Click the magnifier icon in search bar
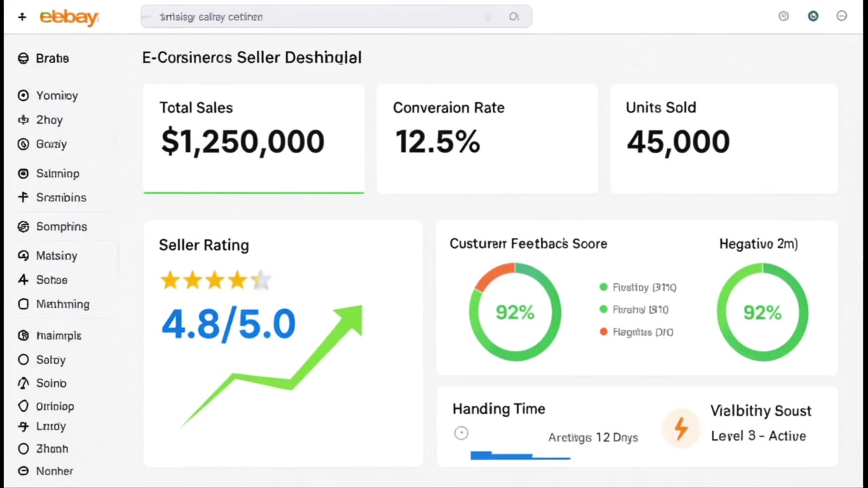 point(514,17)
